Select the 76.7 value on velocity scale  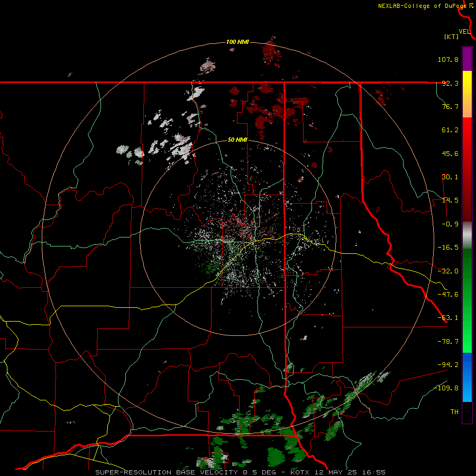(x=450, y=106)
